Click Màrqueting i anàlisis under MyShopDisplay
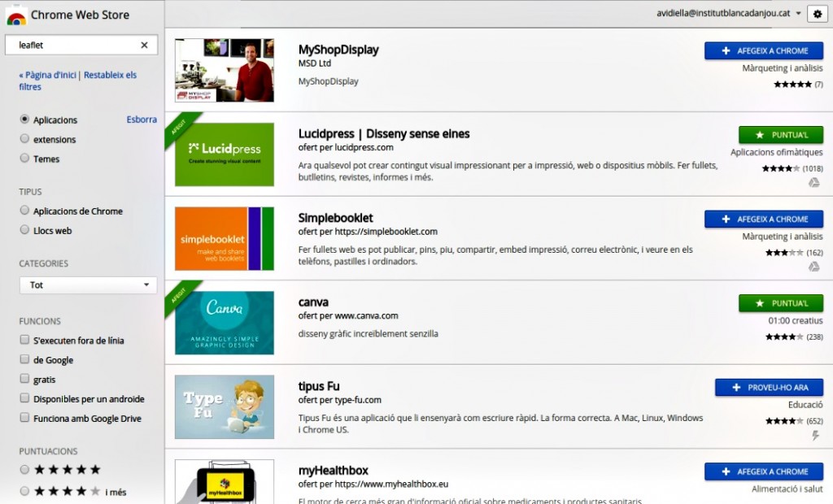 (x=782, y=68)
